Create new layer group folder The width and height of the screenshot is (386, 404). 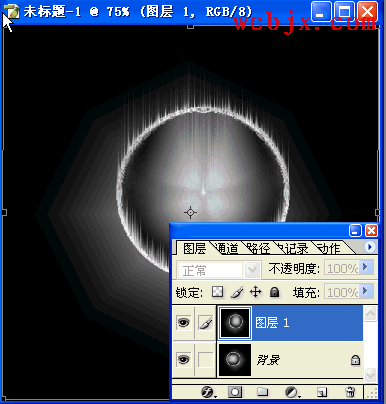(x=263, y=392)
